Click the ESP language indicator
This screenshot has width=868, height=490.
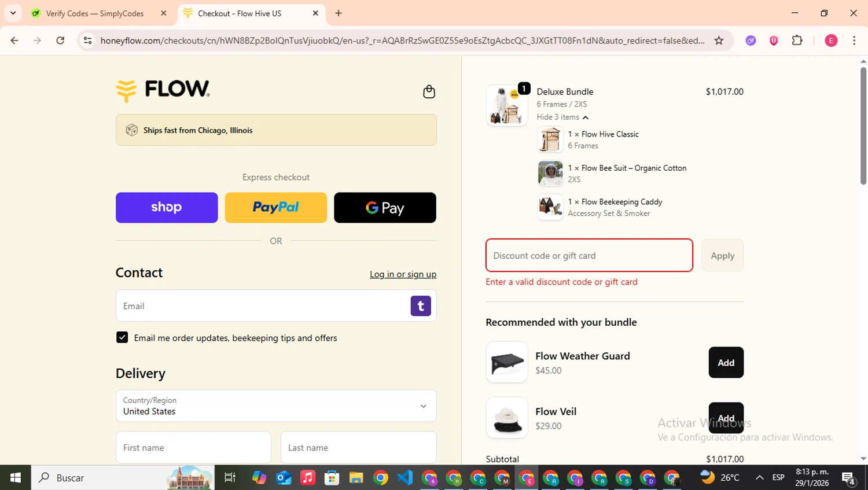(778, 477)
